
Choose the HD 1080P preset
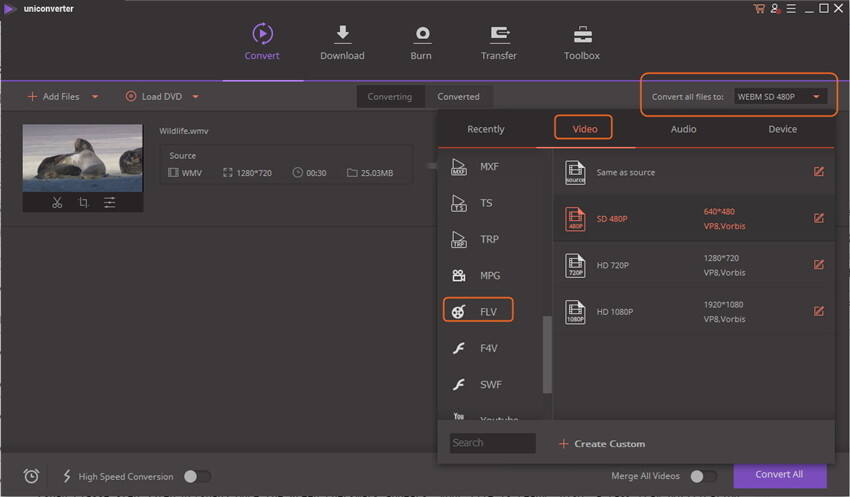tap(694, 312)
